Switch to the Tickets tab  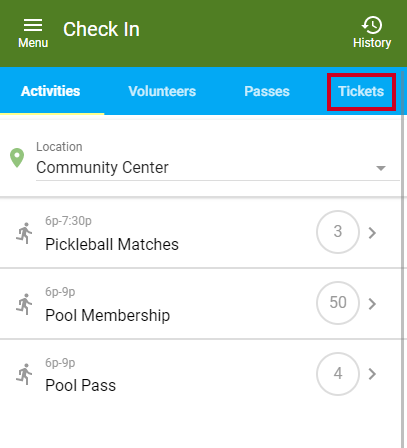tap(361, 91)
